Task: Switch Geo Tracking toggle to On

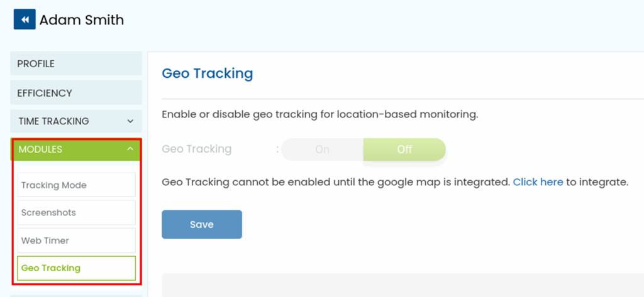Action: pyautogui.click(x=322, y=149)
